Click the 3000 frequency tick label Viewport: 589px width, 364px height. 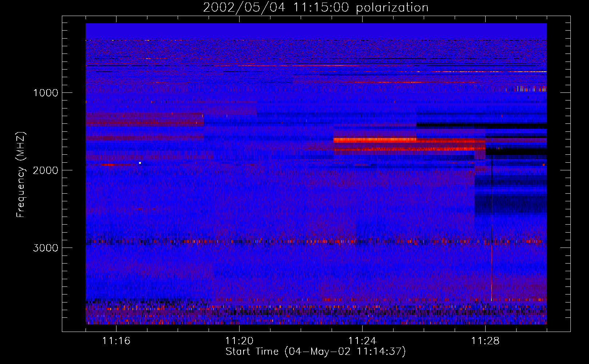point(46,248)
